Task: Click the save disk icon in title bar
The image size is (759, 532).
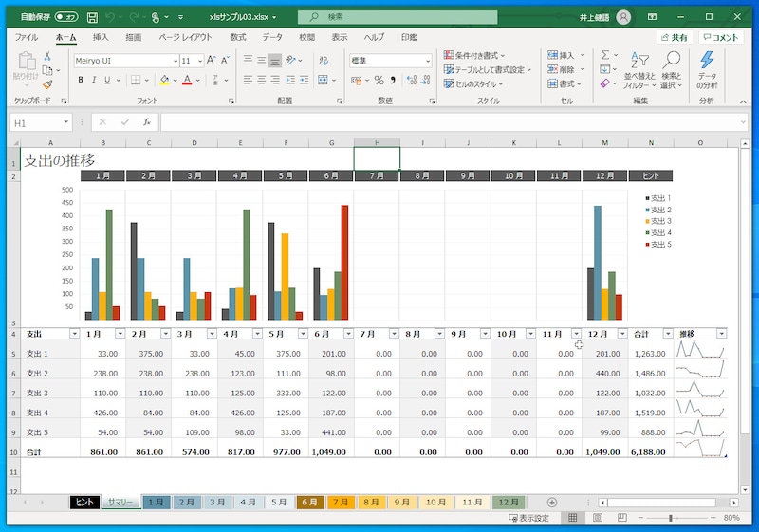Action: tap(92, 17)
